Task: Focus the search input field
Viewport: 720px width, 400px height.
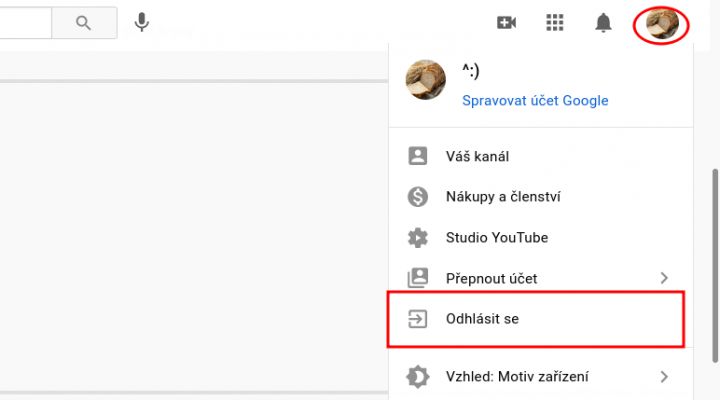Action: click(x=26, y=23)
